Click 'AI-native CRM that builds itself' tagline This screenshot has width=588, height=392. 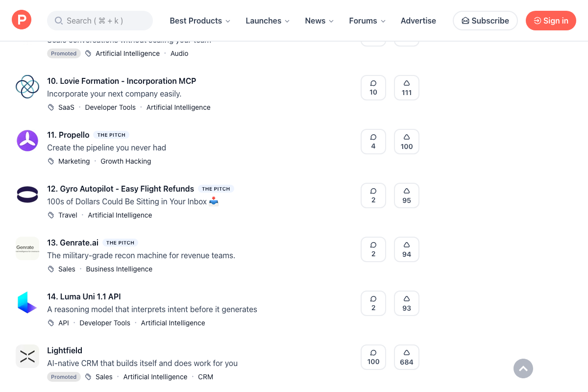pos(142,363)
